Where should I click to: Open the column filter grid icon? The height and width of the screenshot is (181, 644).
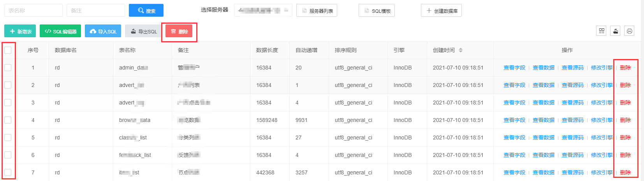(x=602, y=31)
